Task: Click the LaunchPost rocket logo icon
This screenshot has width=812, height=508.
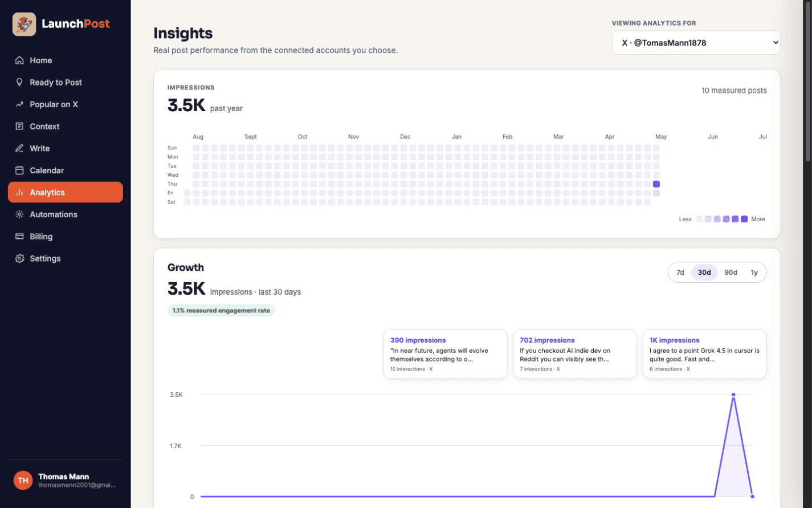Action: [24, 24]
